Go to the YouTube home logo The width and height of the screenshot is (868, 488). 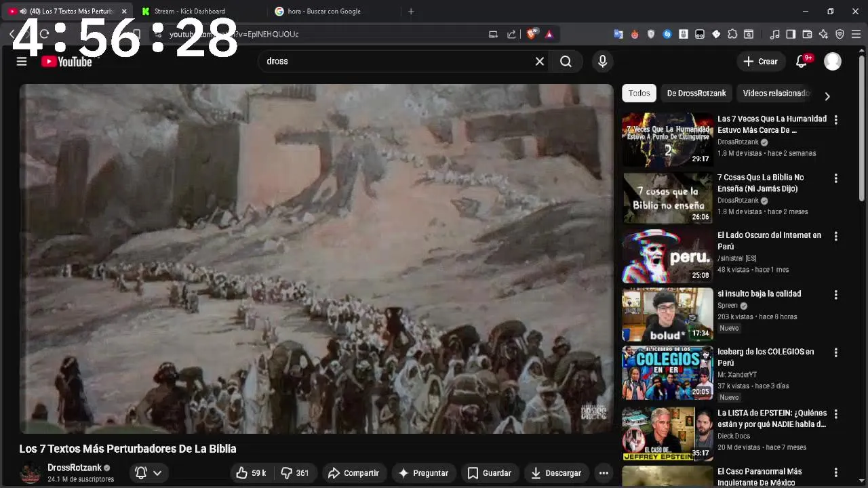[x=66, y=62]
